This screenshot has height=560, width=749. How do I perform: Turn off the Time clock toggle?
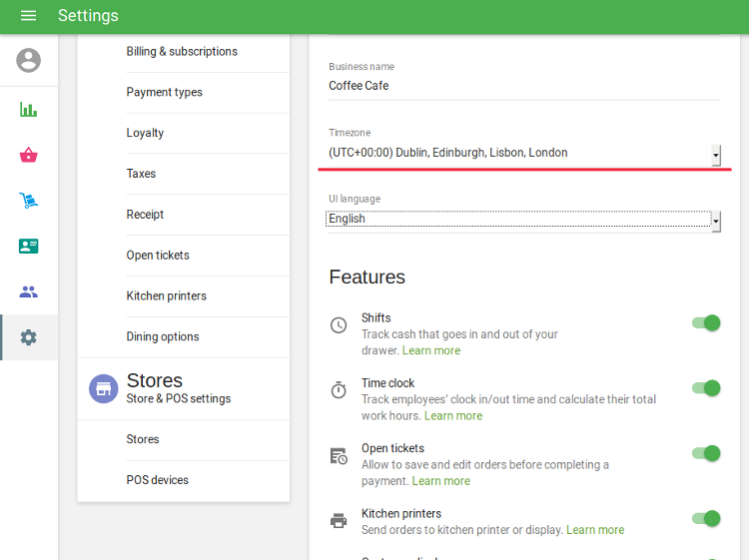(x=707, y=387)
